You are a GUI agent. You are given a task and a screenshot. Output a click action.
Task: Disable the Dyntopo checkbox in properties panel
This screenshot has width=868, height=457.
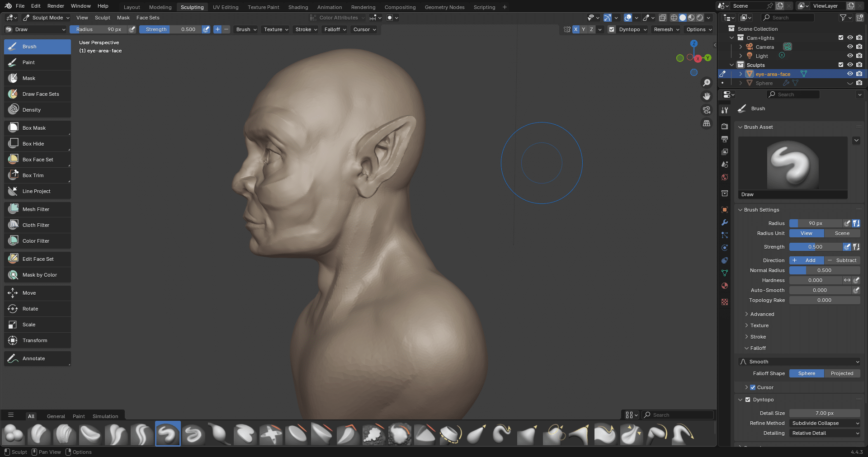click(748, 400)
